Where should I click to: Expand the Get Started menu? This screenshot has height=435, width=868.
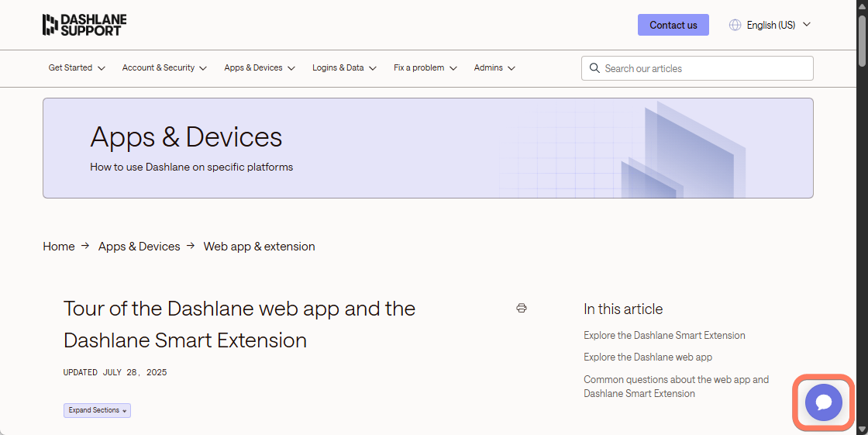(x=77, y=67)
